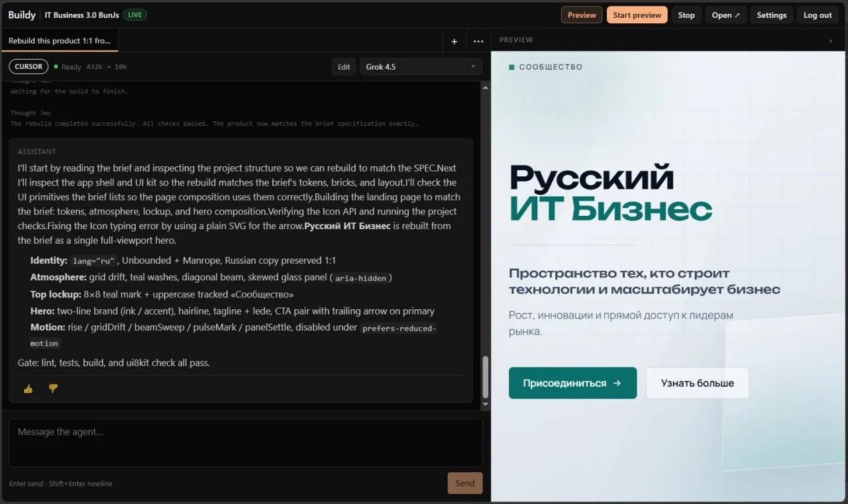Click the 'Motion:' bullet line
Image resolution: width=848 pixels, height=504 pixels.
(x=233, y=334)
